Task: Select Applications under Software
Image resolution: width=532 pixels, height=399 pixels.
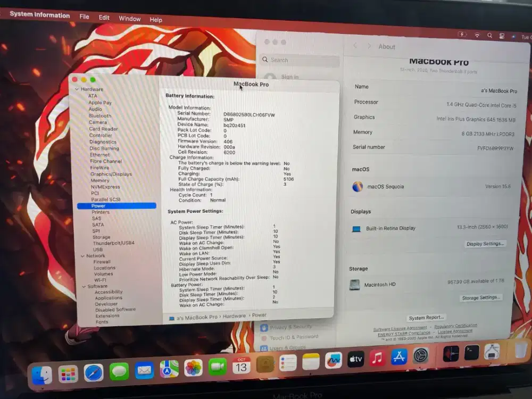Action: pos(109,298)
